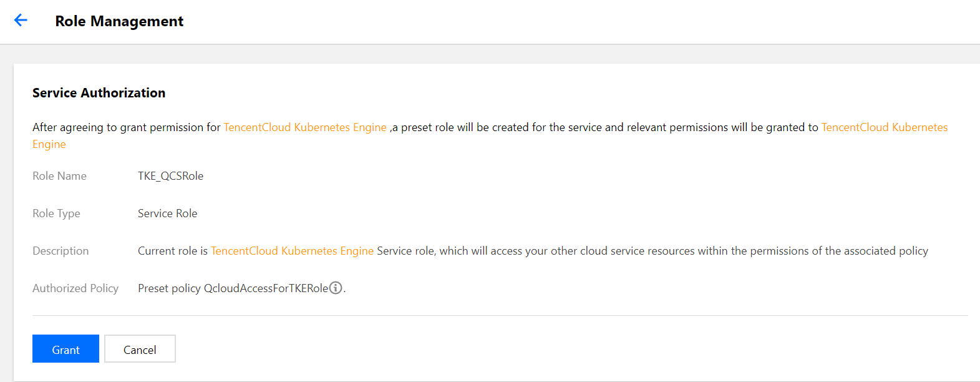Image resolution: width=980 pixels, height=382 pixels.
Task: Open TencentCloud Kubernetes Engine link in Description
Action: pos(292,251)
